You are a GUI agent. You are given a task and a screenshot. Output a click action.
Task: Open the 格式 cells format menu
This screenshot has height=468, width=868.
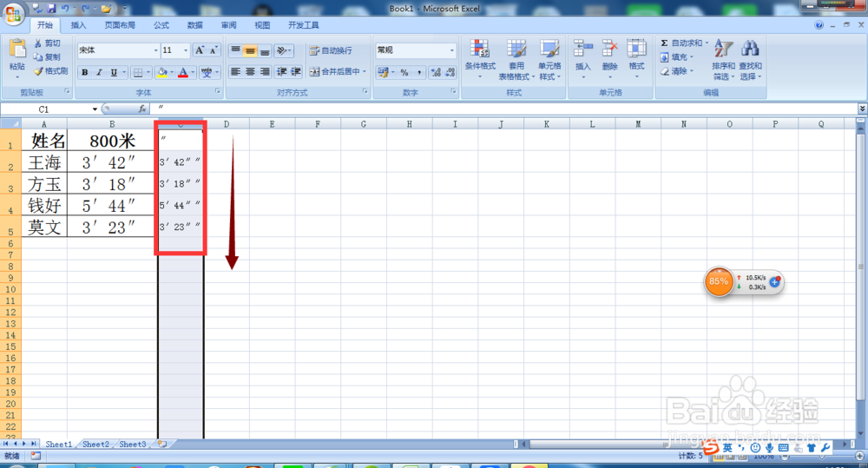(x=636, y=59)
